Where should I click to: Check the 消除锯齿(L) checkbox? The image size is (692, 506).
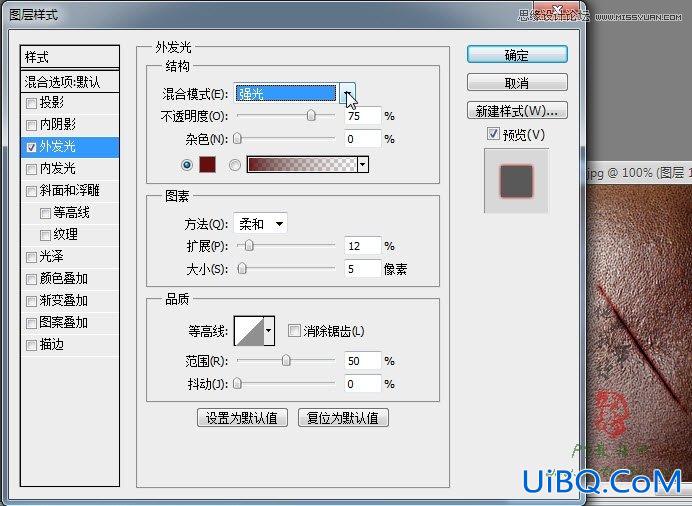pos(294,330)
